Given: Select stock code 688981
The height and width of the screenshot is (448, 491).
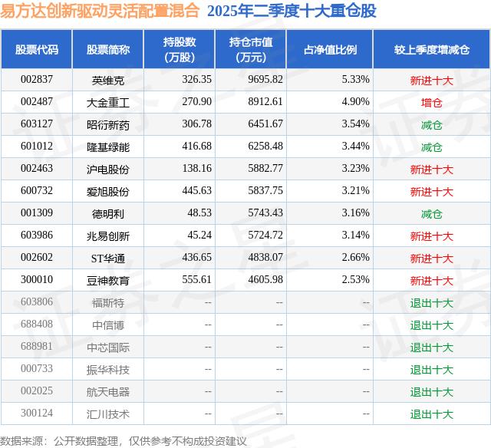Looking at the screenshot, I should tap(37, 346).
